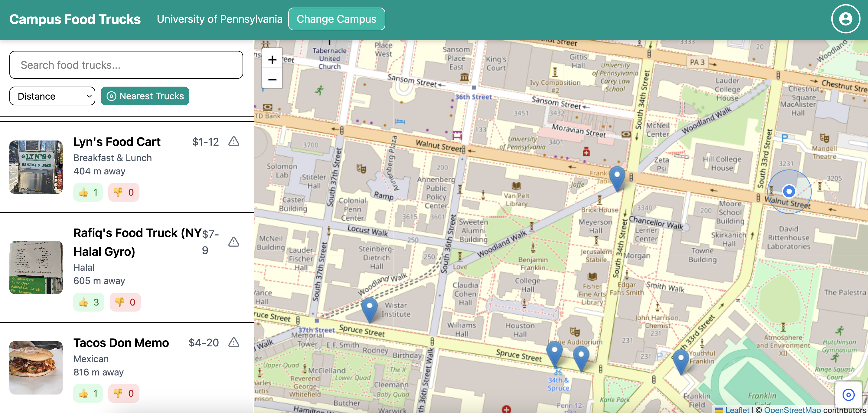Screen dimensions: 868x413
Task: Zoom in the map with plus
Action: point(272,60)
